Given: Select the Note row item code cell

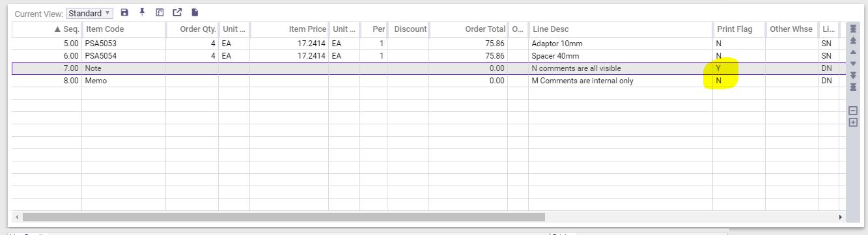Looking at the screenshot, I should 124,68.
